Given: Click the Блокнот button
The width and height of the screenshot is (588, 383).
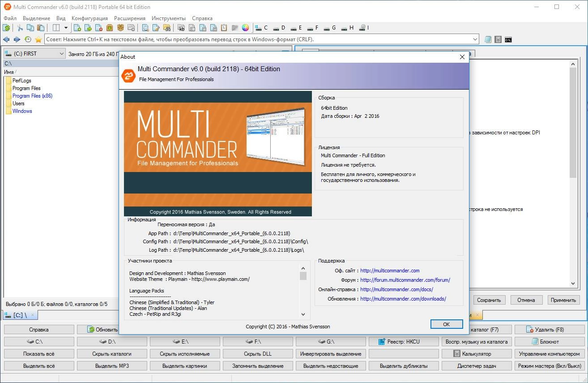Looking at the screenshot, I should point(550,342).
